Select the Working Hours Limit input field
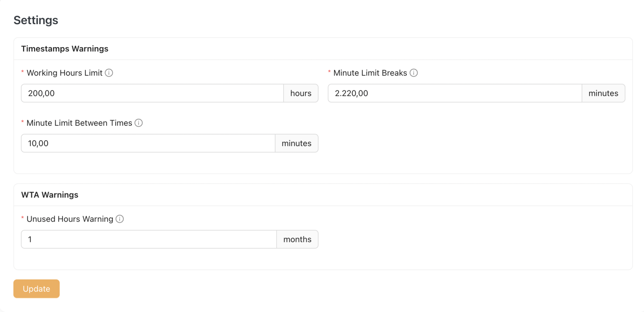This screenshot has height=312, width=644. pyautogui.click(x=152, y=93)
